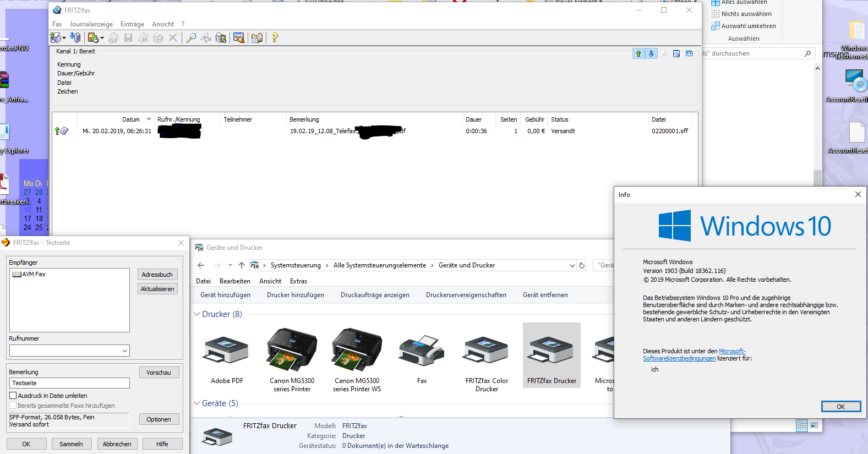Open the Journalanzeige menu
The image size is (868, 454).
click(x=91, y=24)
